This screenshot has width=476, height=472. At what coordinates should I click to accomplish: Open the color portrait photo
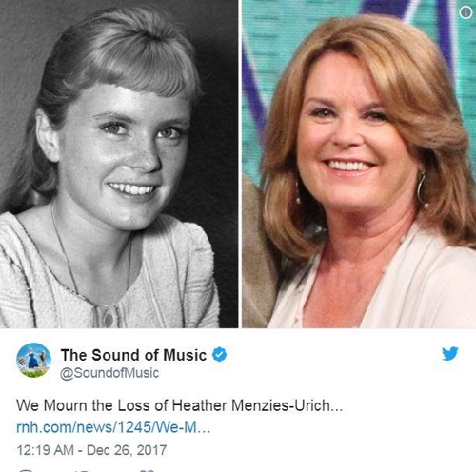(x=359, y=164)
